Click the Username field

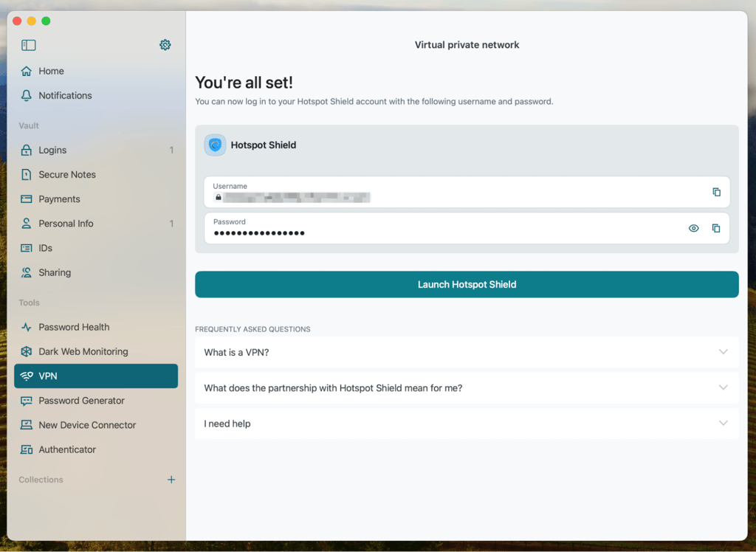click(x=467, y=192)
